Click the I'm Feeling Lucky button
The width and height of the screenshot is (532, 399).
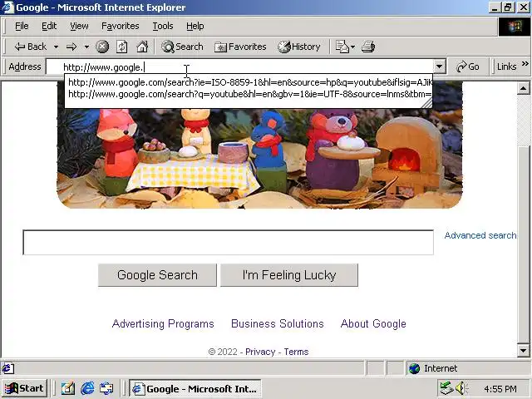tap(289, 275)
